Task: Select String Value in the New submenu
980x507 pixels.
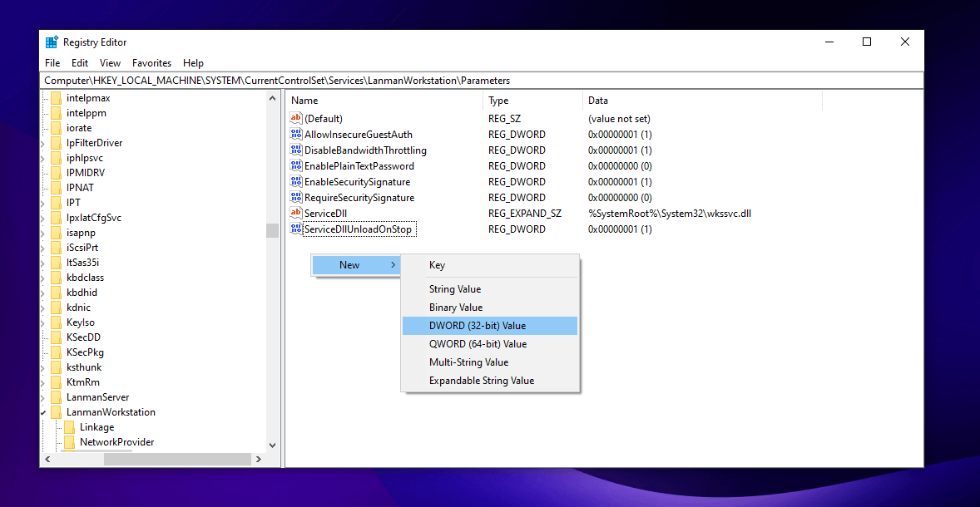Action: (x=455, y=289)
